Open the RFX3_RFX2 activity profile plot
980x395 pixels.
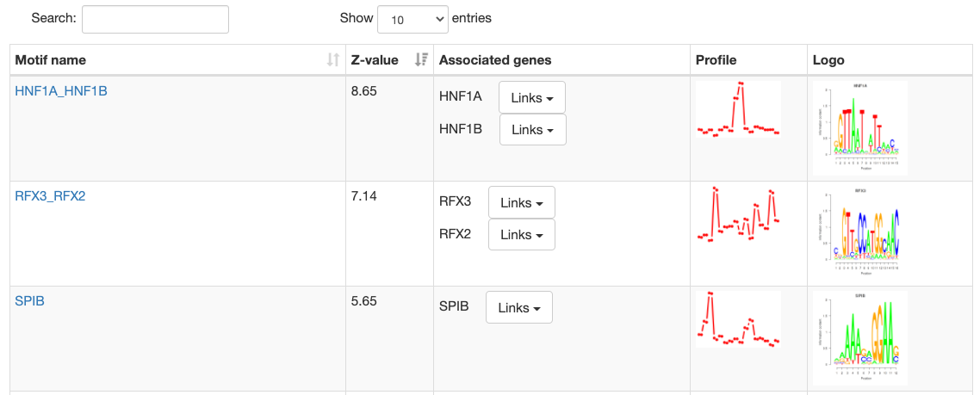click(x=738, y=214)
